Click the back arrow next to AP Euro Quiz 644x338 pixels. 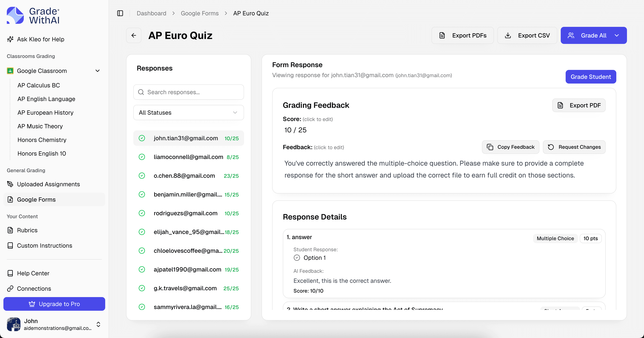coord(134,35)
